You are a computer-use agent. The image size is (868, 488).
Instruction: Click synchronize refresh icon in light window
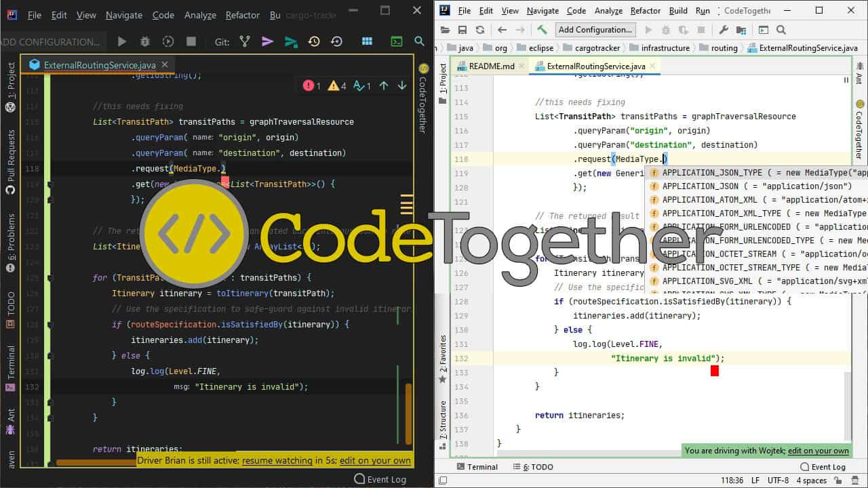[480, 30]
